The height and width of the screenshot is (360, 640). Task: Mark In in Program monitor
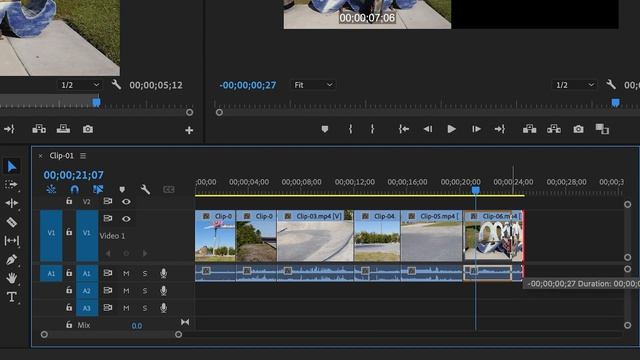click(350, 129)
